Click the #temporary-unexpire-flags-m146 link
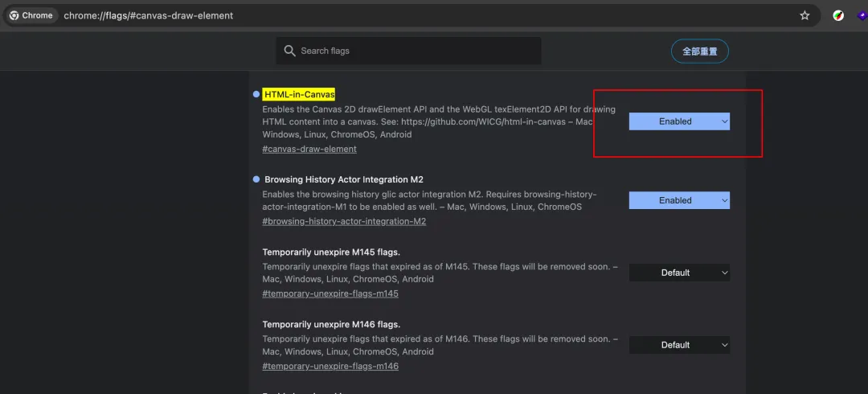 tap(330, 366)
